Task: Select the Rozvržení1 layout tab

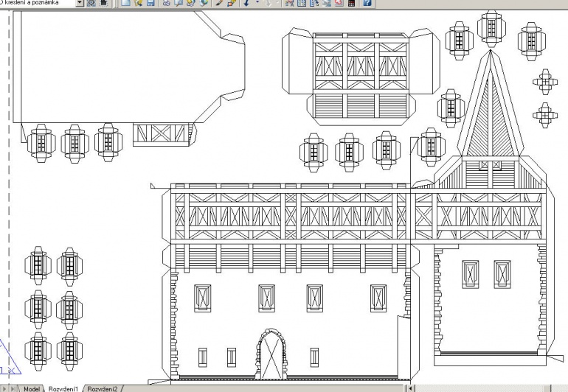Action: click(63, 389)
